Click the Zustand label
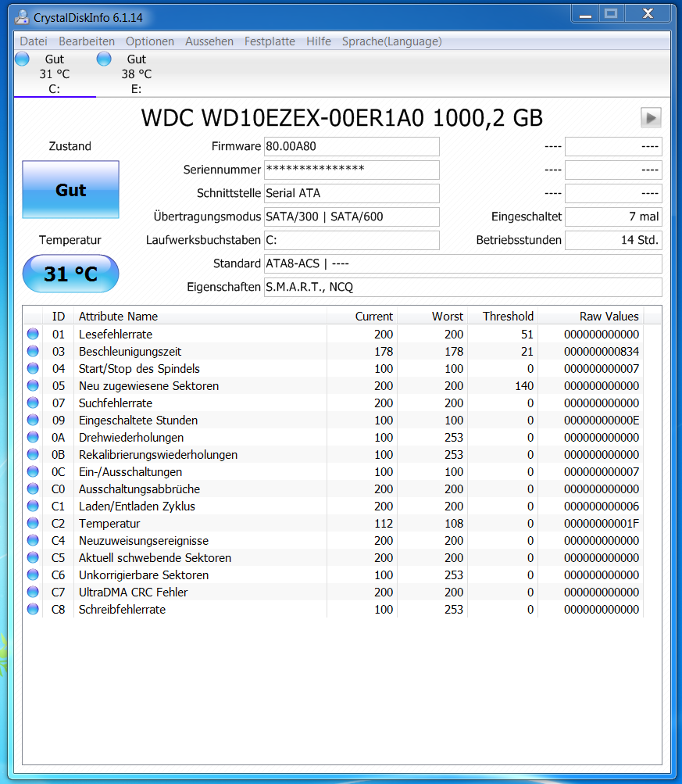Image resolution: width=682 pixels, height=784 pixels. click(x=70, y=146)
